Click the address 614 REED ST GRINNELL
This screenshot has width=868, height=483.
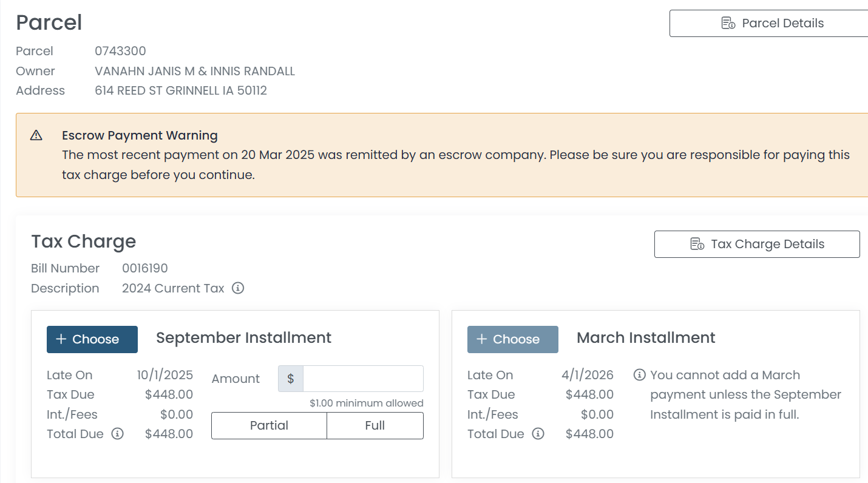[x=181, y=90]
